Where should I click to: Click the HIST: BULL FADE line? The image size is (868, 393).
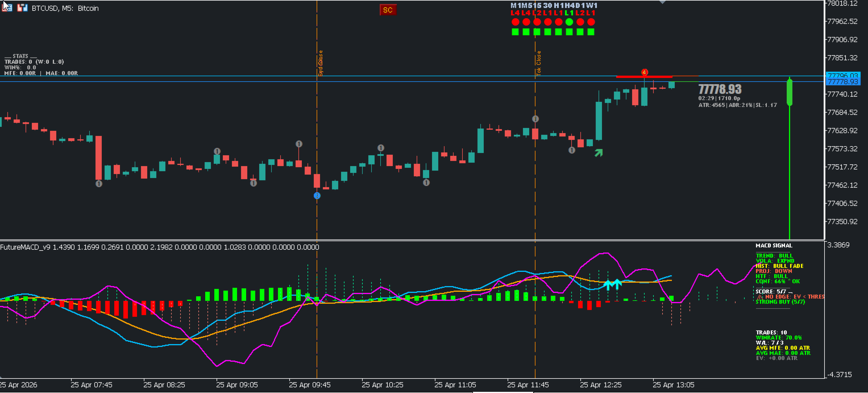coord(779,266)
